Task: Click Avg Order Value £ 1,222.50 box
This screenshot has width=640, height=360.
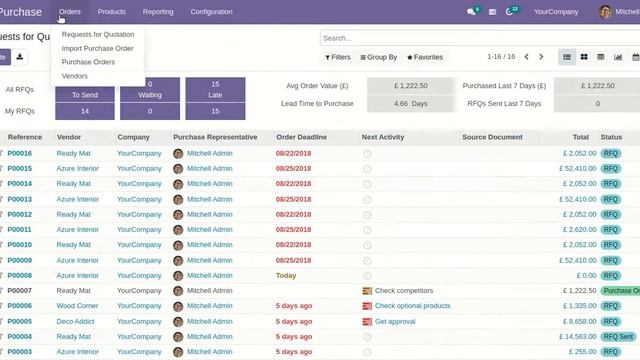Action: [x=411, y=86]
